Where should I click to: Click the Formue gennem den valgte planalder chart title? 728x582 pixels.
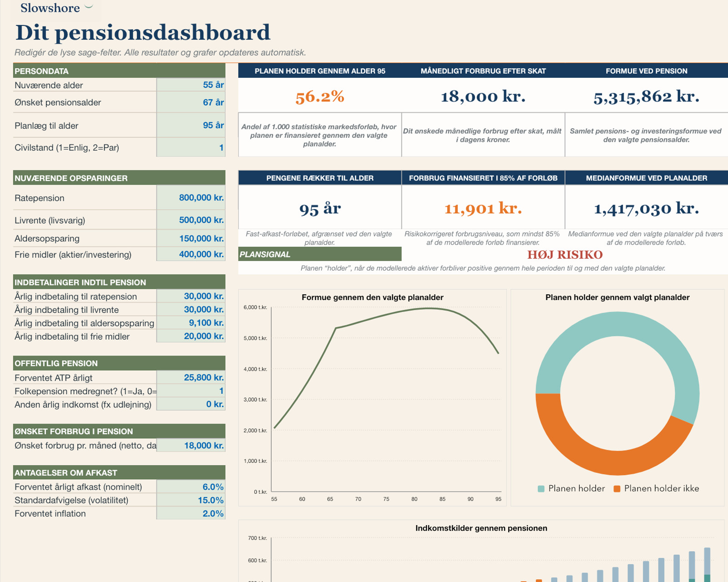372,297
